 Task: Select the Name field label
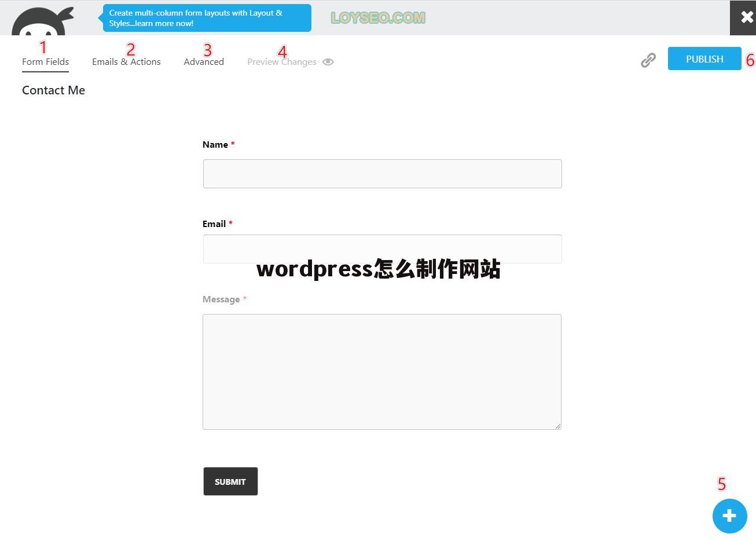(215, 145)
